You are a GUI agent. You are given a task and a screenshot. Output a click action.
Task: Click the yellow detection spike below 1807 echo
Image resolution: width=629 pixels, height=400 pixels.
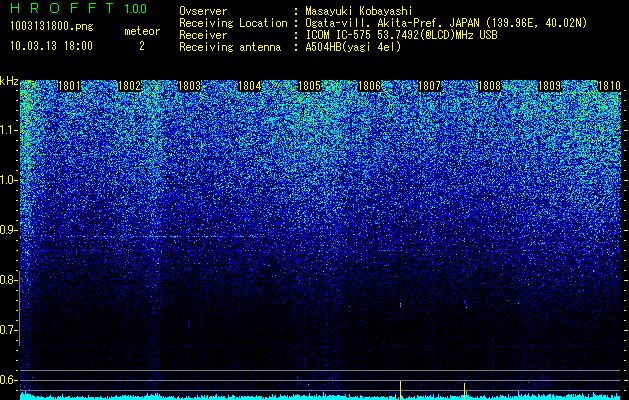(x=400, y=390)
